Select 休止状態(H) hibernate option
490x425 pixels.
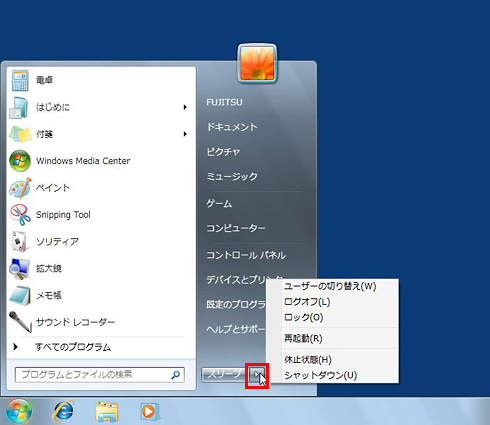point(308,360)
